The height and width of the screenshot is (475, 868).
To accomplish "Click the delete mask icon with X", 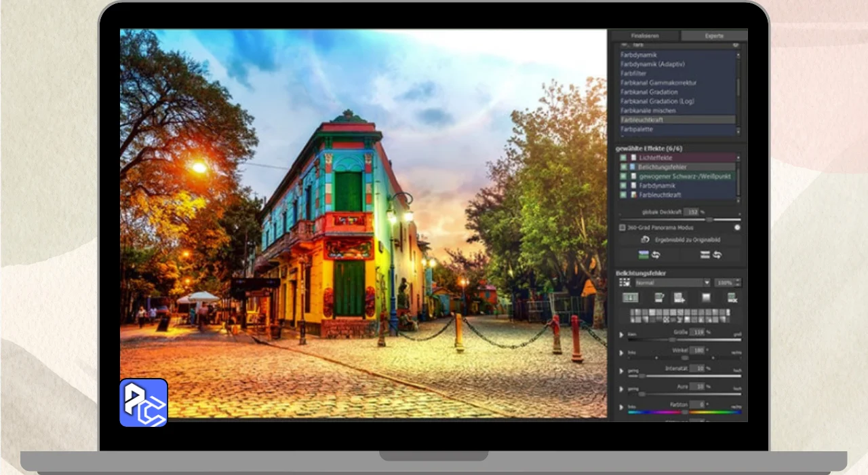I will [732, 298].
